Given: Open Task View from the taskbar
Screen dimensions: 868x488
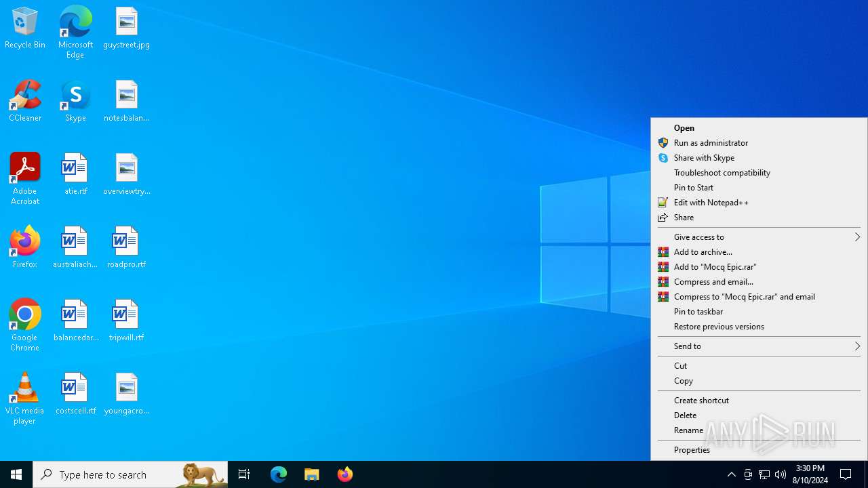Looking at the screenshot, I should (x=244, y=474).
